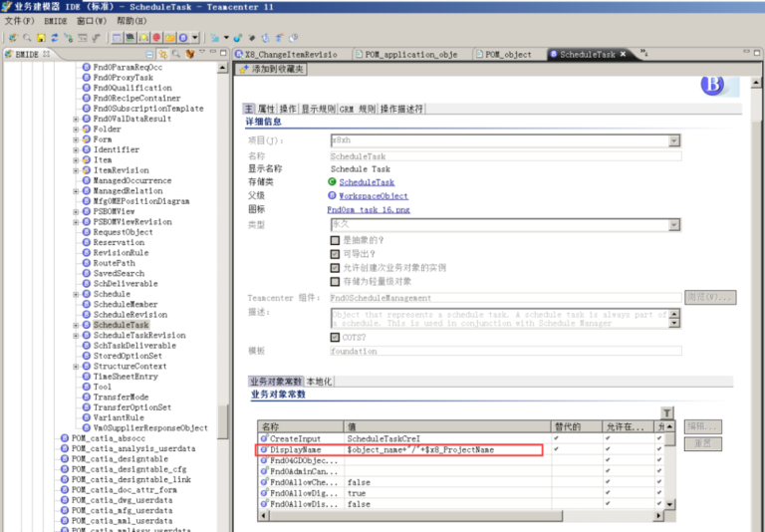Click the first globe icon in main toolbar

coord(14,38)
